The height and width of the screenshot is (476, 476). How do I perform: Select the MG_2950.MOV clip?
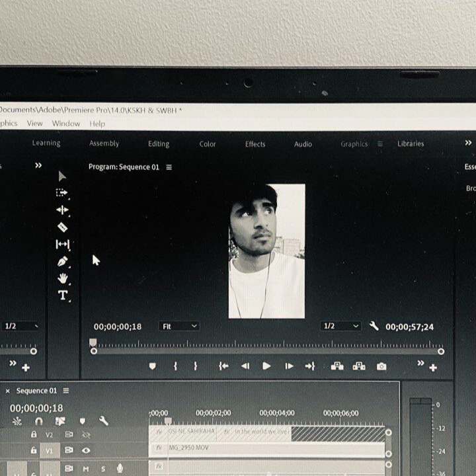[267, 449]
